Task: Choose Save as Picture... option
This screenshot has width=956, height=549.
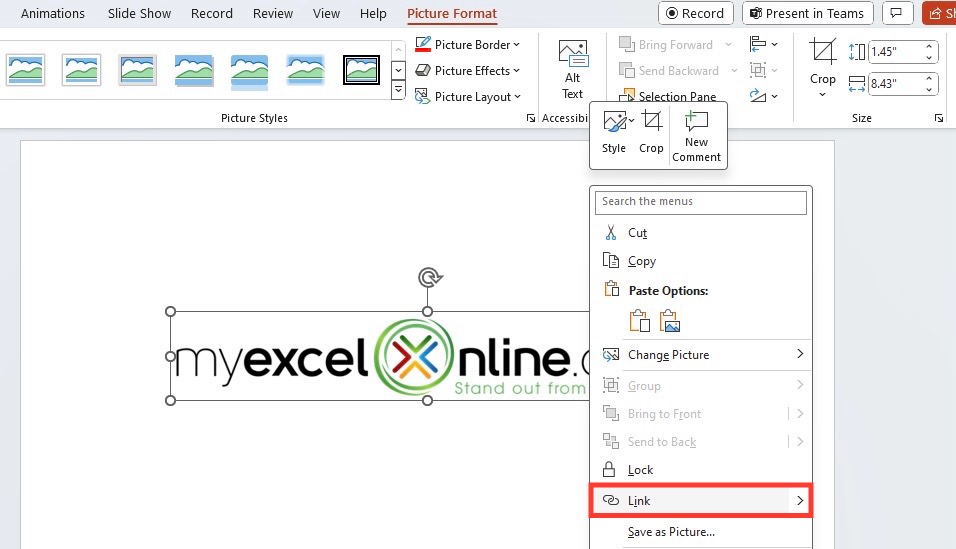Action: 701,532
